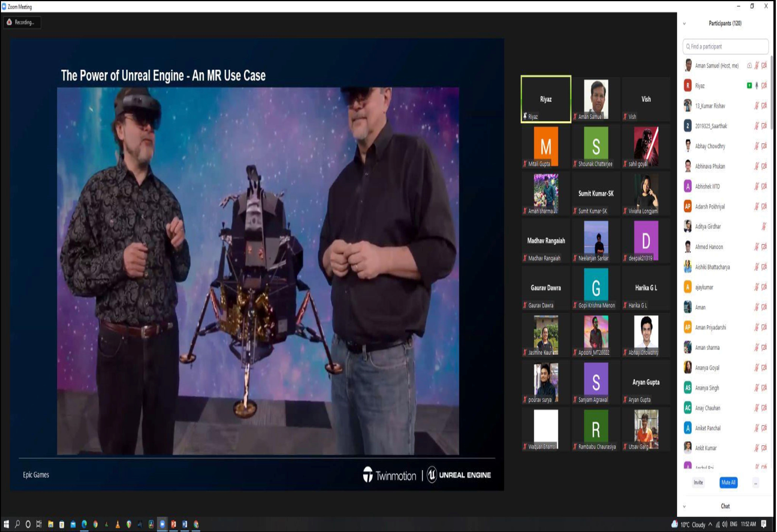Toggle mute for Aman Samuel (Host, me)
The width and height of the screenshot is (777, 532).
757,65
